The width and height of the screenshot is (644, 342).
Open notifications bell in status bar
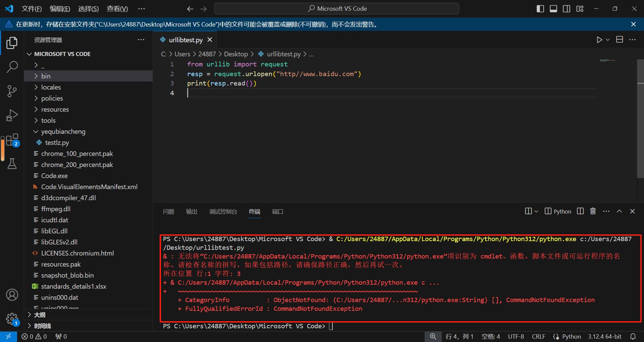pos(633,336)
